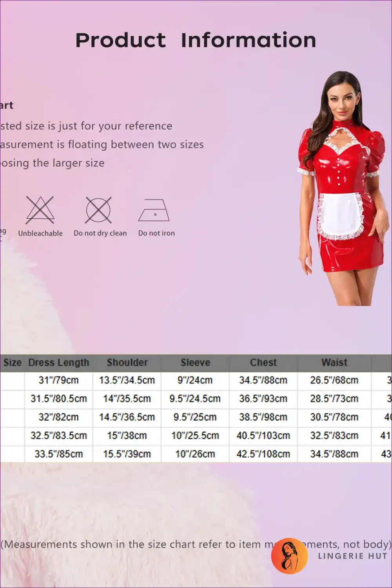Viewport: 392px width, 588px height.
Task: Select the Waist column header
Action: coord(334,363)
